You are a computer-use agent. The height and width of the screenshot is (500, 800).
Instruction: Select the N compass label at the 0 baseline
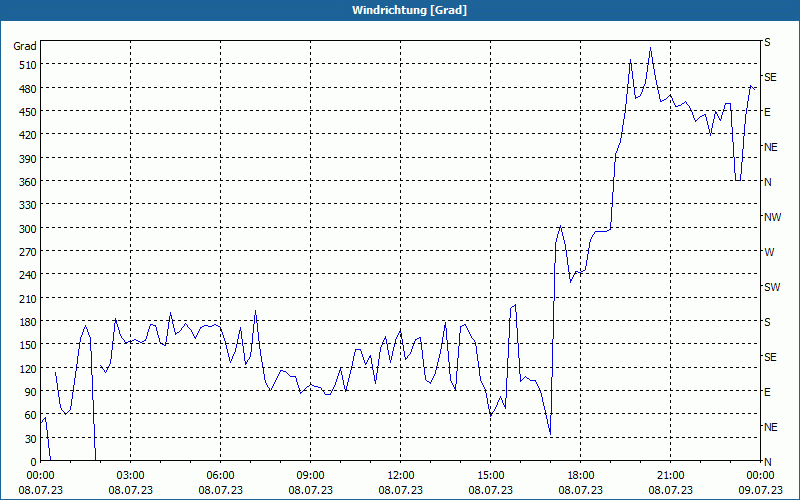[x=768, y=462]
